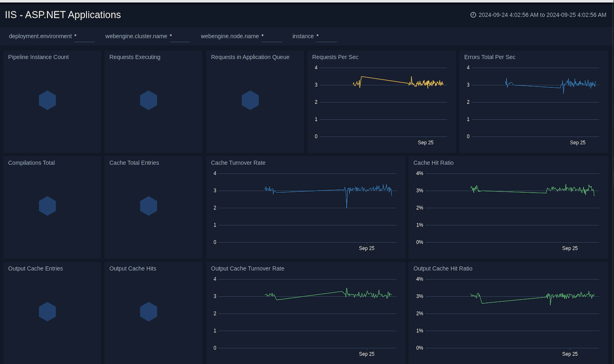Image resolution: width=614 pixels, height=364 pixels.
Task: Click the Cache Hit Ratio panel title
Action: pos(434,163)
